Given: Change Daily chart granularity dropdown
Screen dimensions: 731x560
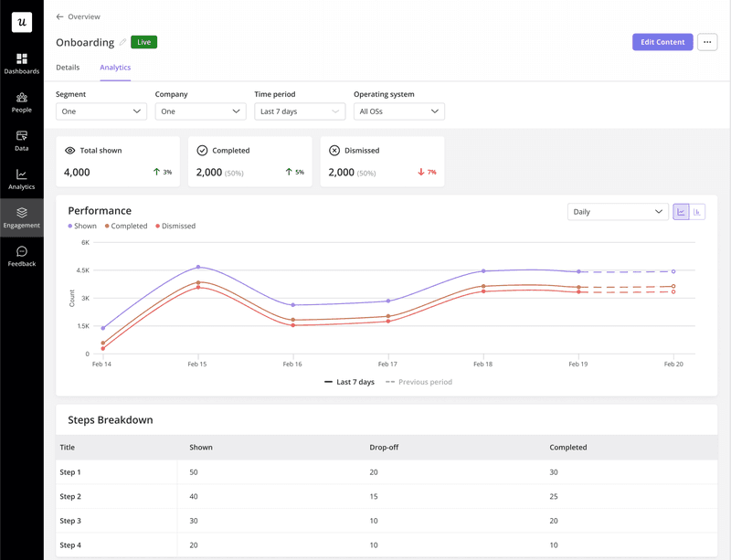Looking at the screenshot, I should (618, 211).
